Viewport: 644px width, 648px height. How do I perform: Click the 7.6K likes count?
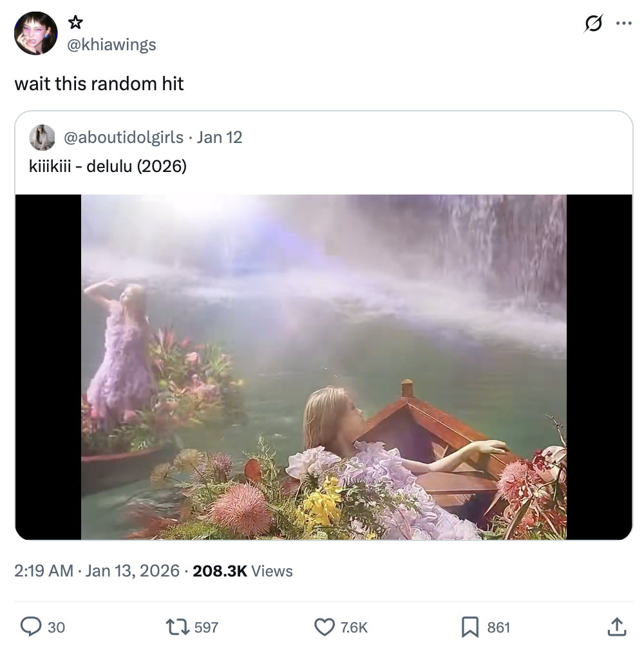(354, 627)
